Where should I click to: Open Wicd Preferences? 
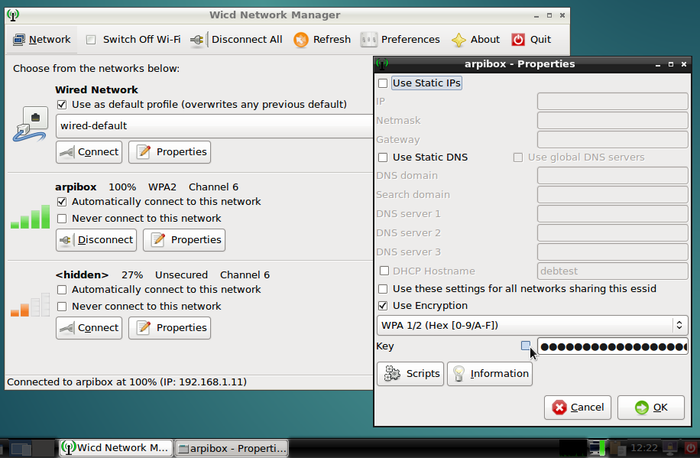pos(400,40)
